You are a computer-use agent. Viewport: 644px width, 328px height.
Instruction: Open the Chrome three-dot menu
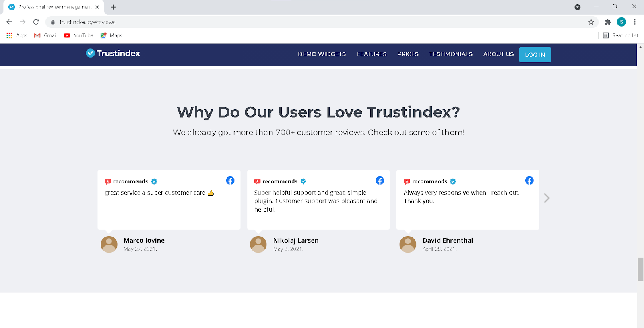coord(635,22)
